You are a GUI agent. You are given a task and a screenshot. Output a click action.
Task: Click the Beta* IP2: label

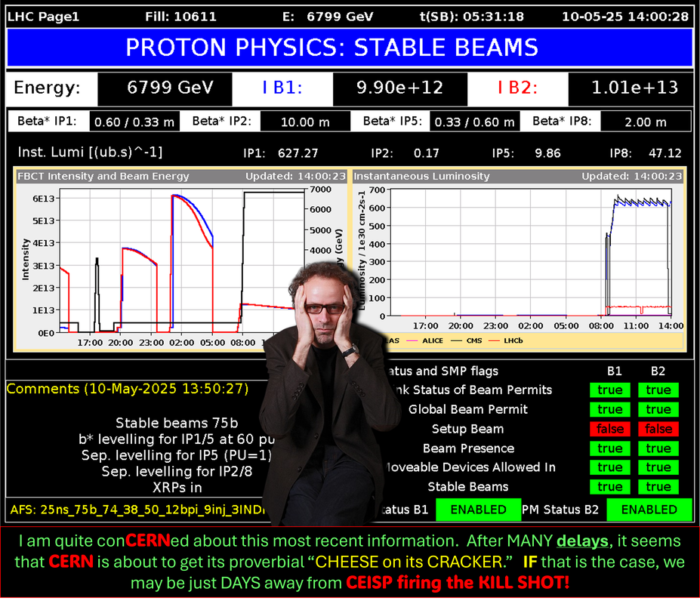(222, 121)
